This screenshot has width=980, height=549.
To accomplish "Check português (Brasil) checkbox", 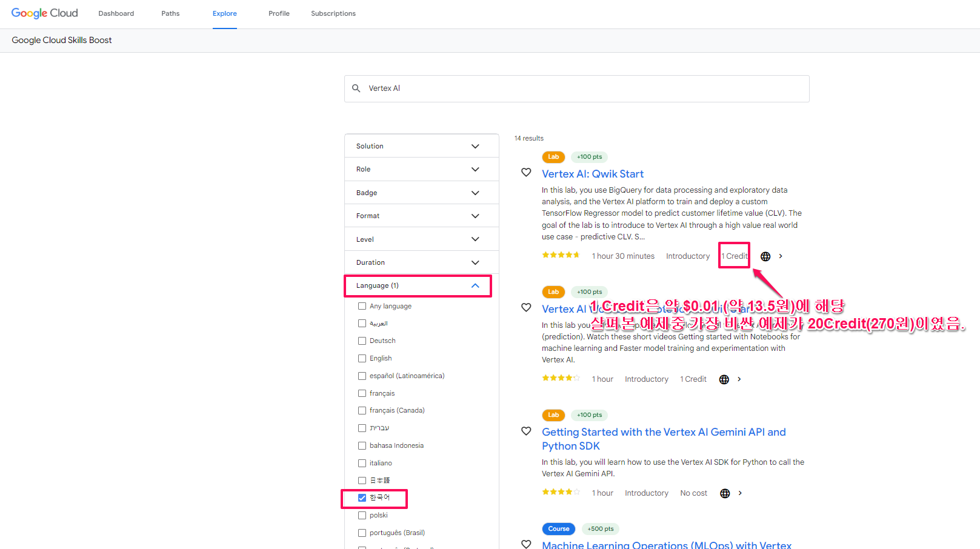I will [x=362, y=533].
